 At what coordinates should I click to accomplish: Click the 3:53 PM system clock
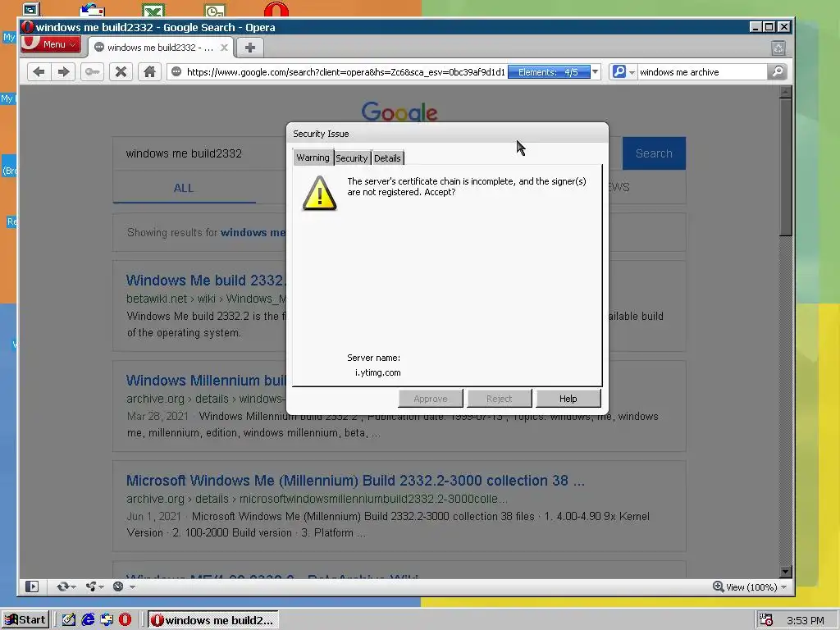806,620
